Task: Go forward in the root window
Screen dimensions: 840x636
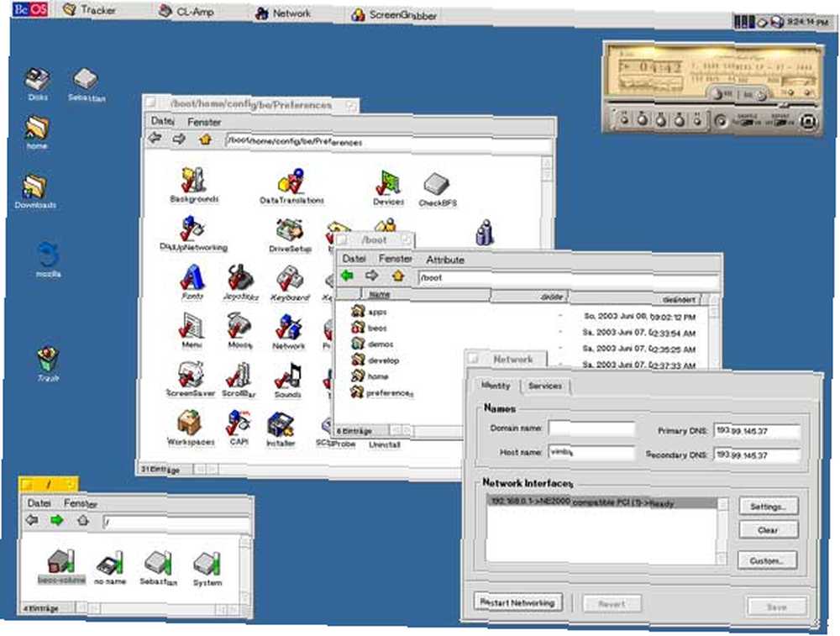Action: 56,520
